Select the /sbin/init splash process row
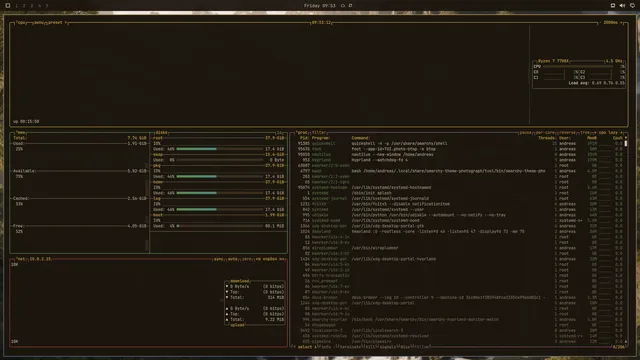640x360 pixels. [459, 193]
